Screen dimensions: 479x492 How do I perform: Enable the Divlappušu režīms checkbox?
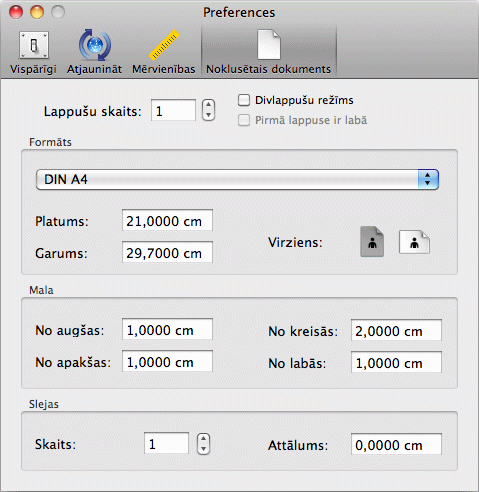pyautogui.click(x=244, y=100)
